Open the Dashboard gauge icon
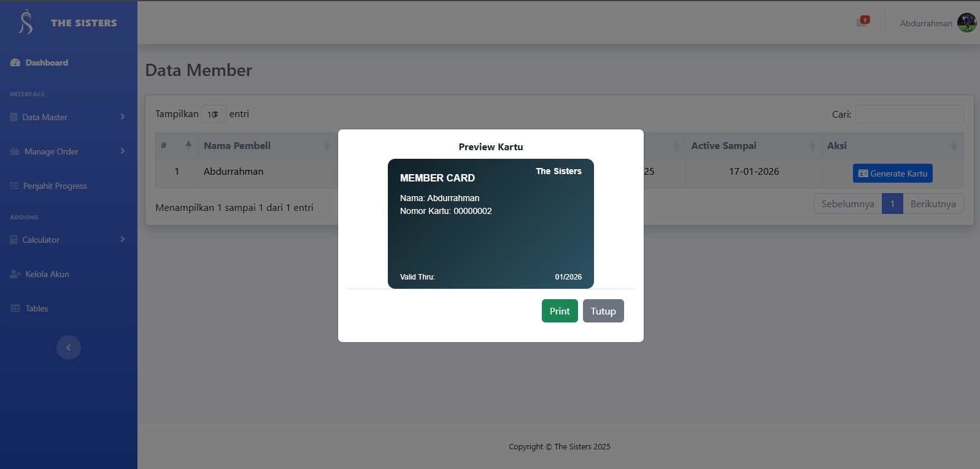The image size is (980, 469). pyautogui.click(x=15, y=63)
